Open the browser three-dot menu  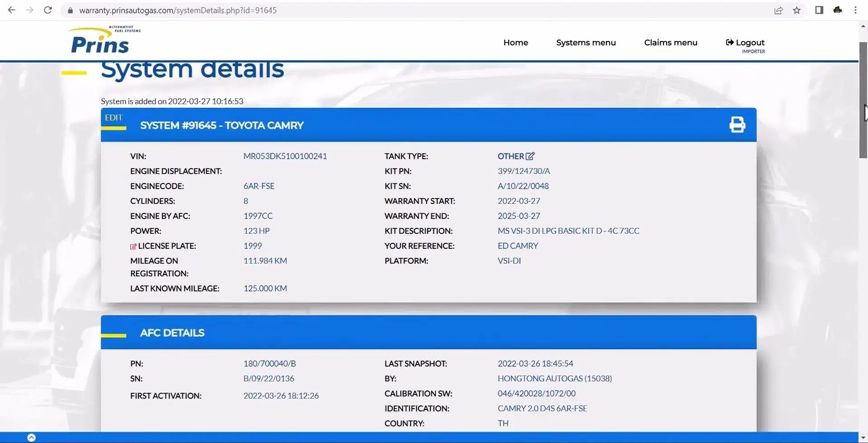tap(855, 10)
